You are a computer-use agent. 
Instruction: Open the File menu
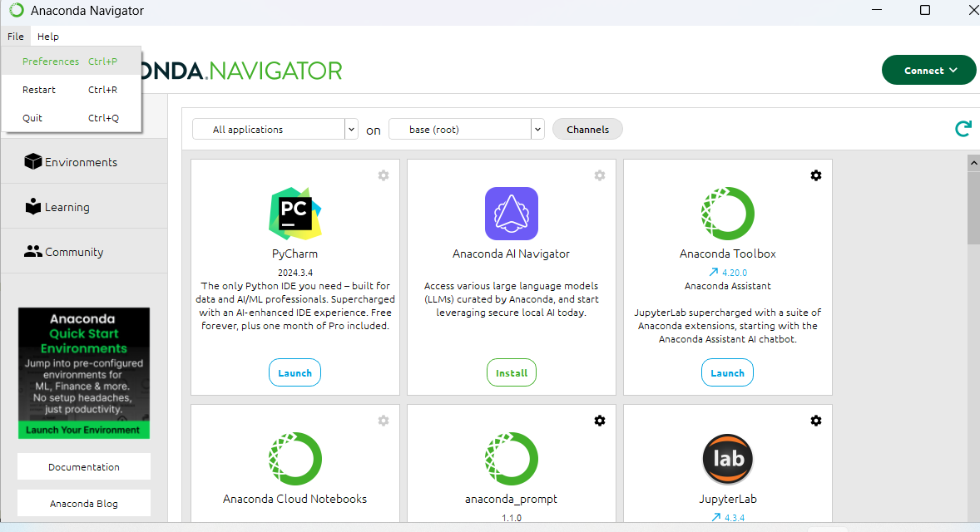16,37
